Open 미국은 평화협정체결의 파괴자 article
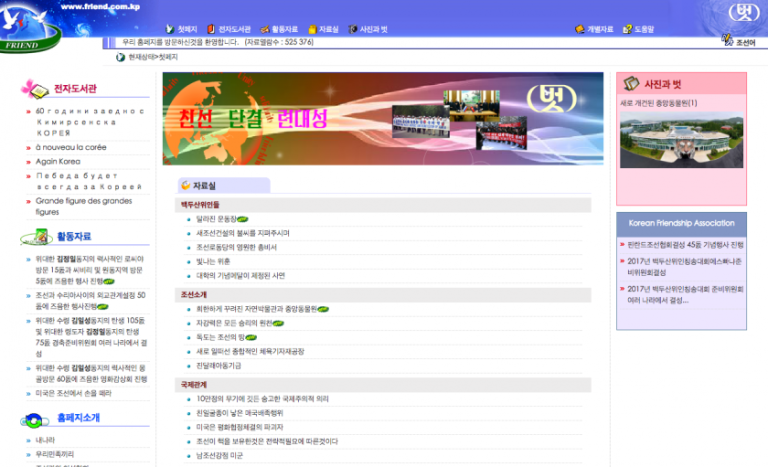The height and width of the screenshot is (467, 768). click(240, 428)
